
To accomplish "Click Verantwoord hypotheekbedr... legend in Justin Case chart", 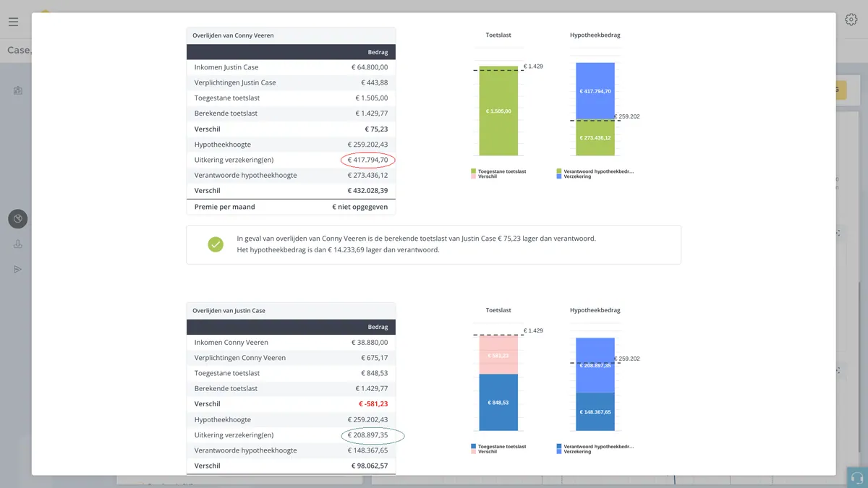I will pos(595,447).
